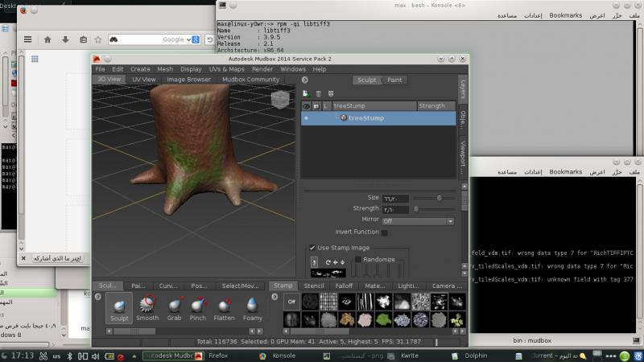Screen dimensions: 644x362
Task: Click the Strength column header
Action: click(x=436, y=106)
